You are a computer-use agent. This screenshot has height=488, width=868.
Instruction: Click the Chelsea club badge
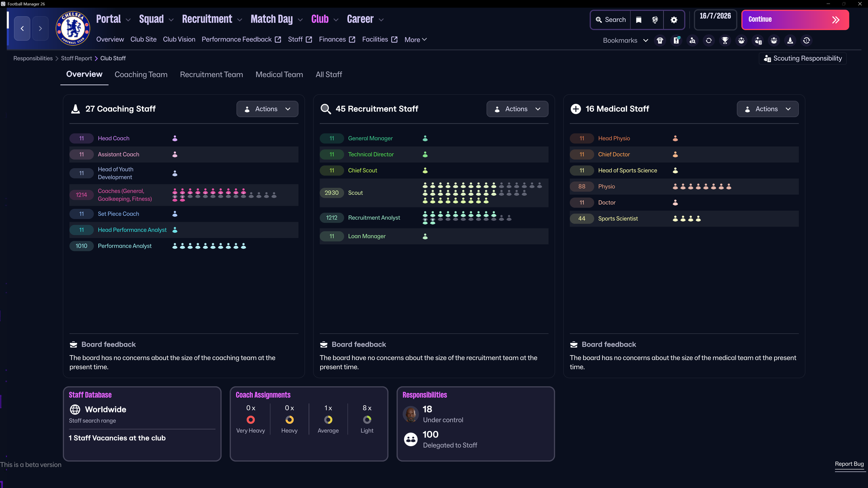click(73, 28)
